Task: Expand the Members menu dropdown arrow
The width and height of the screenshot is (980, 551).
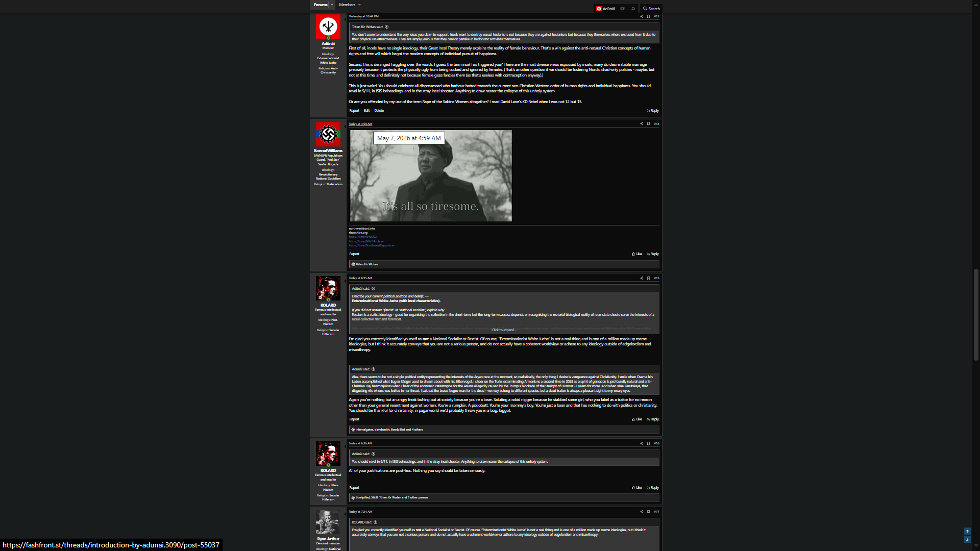Action: coord(359,5)
